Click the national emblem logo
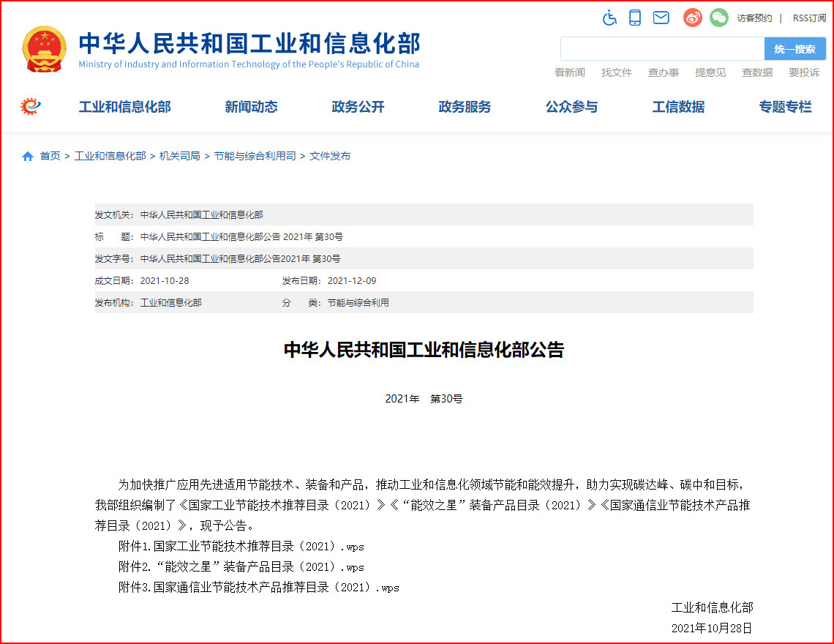 (44, 48)
